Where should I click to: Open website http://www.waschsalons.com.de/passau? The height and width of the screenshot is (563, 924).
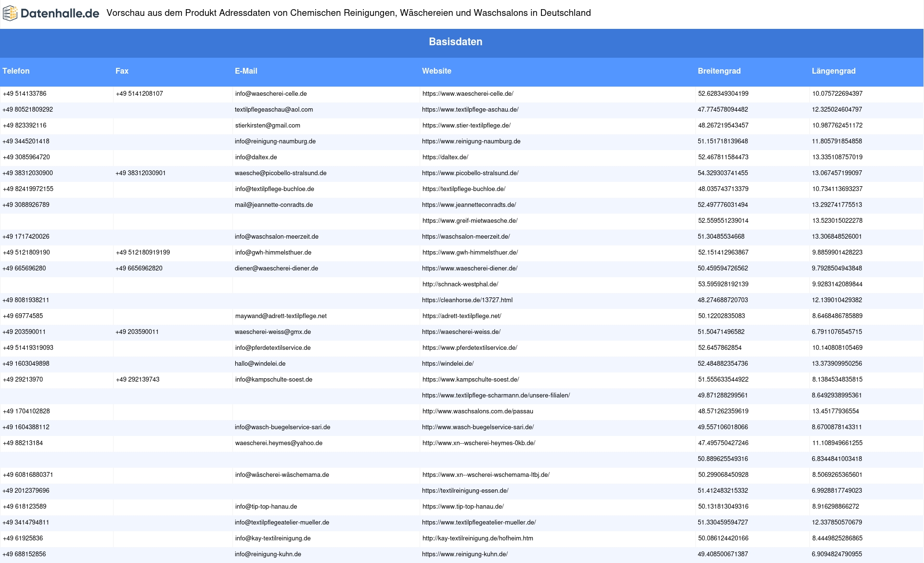coord(478,411)
